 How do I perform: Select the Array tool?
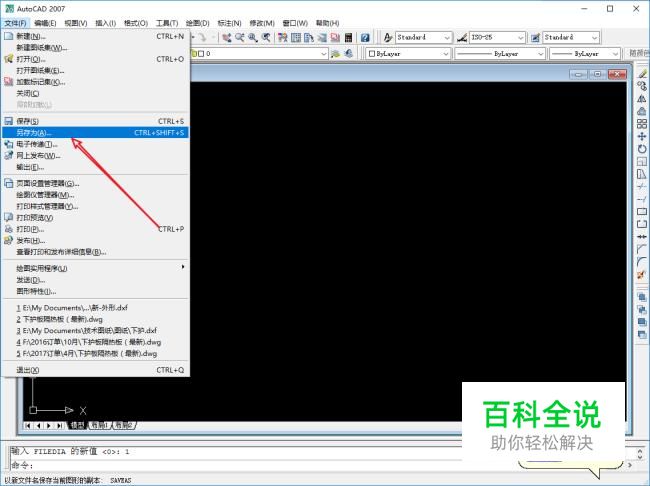point(642,124)
